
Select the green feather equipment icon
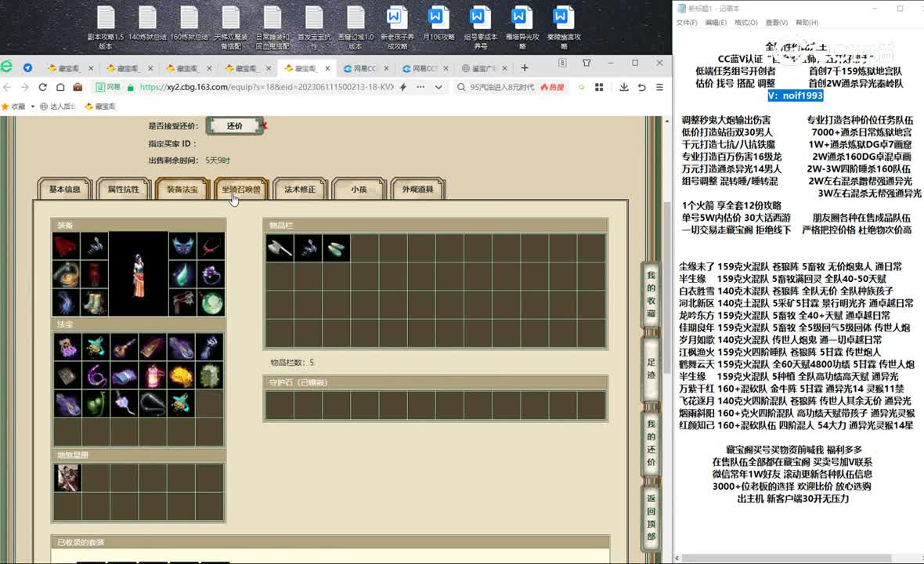182,274
